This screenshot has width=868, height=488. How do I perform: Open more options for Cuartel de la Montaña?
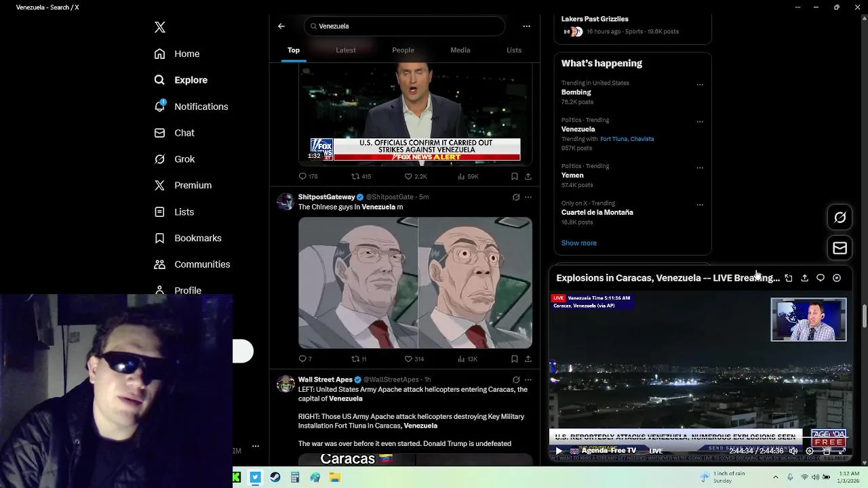pyautogui.click(x=700, y=205)
